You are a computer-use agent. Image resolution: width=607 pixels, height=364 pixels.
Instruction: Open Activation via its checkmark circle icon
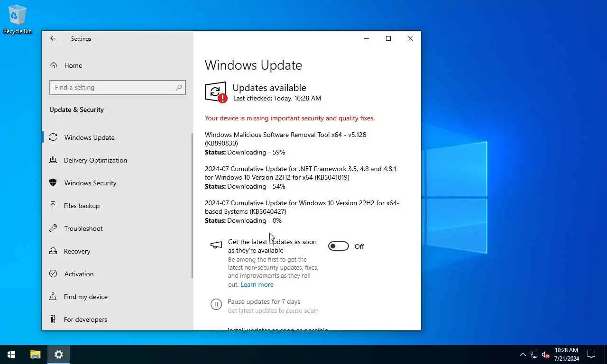tap(53, 274)
